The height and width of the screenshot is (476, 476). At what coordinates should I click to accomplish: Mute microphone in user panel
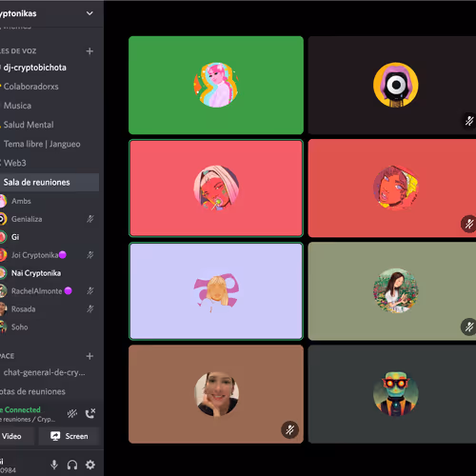[x=54, y=465]
